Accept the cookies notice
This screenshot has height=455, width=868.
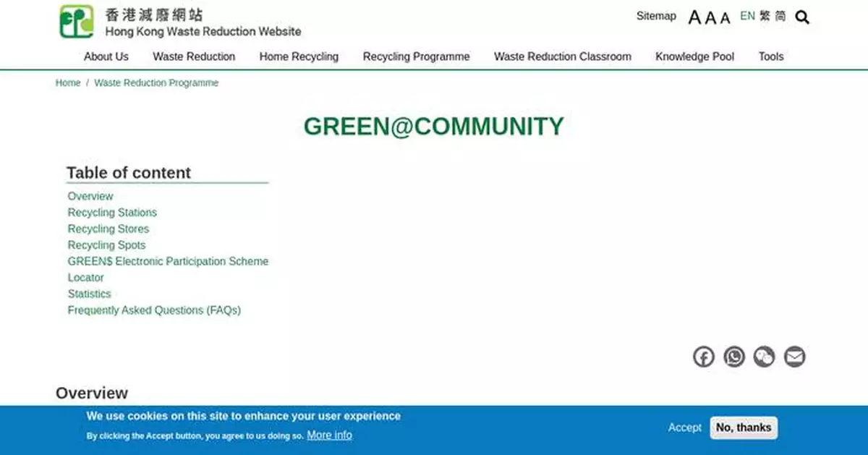[x=684, y=428]
